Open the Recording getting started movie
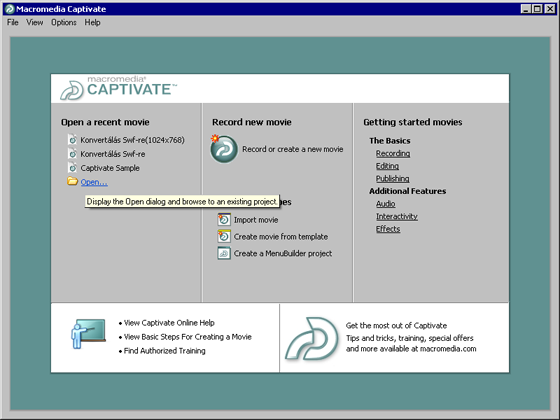 click(393, 154)
